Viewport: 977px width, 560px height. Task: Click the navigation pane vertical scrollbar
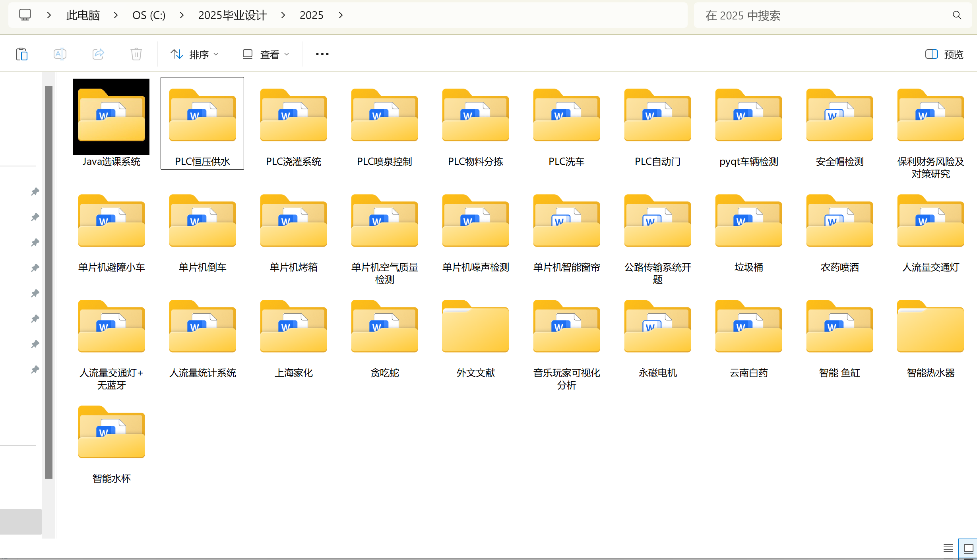(x=49, y=282)
